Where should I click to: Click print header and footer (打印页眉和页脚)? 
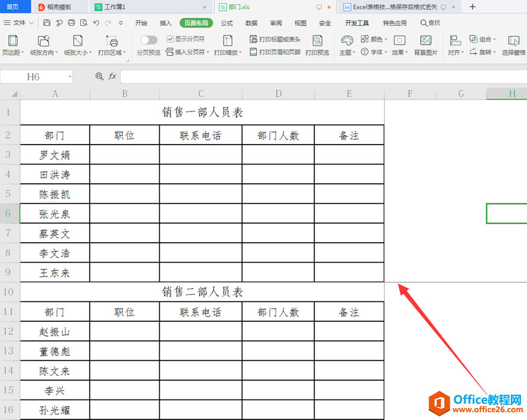275,52
